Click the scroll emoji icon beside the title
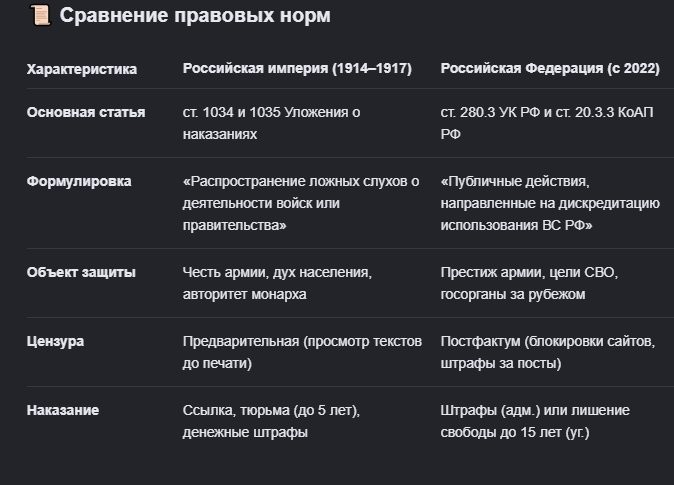 [x=40, y=15]
